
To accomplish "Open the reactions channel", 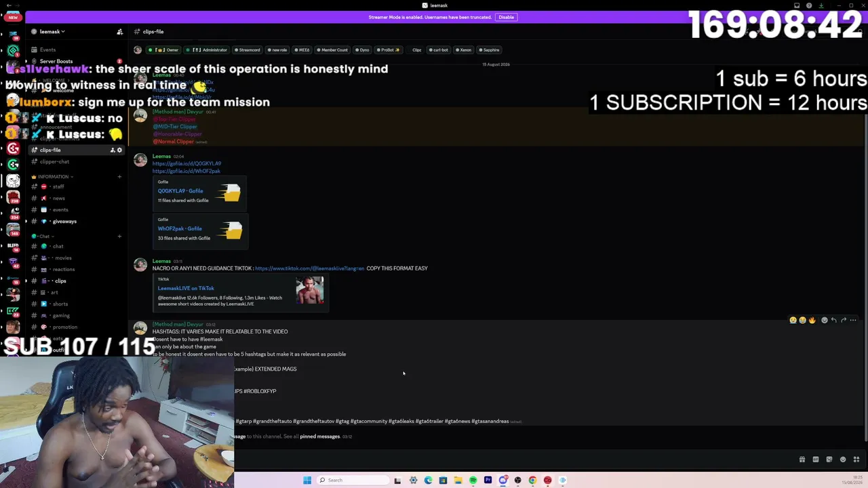I will [76, 269].
